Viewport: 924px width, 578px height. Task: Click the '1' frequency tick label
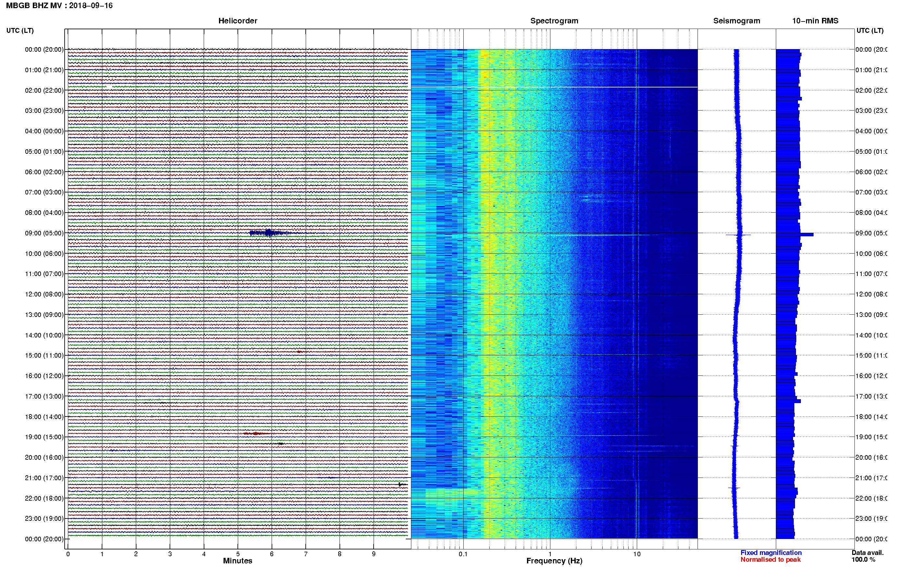click(x=550, y=554)
